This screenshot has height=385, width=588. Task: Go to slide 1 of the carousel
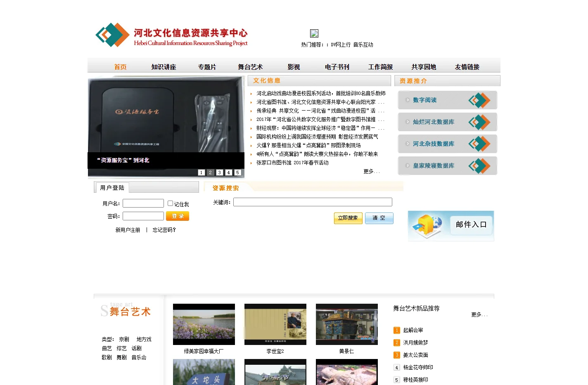click(x=202, y=172)
